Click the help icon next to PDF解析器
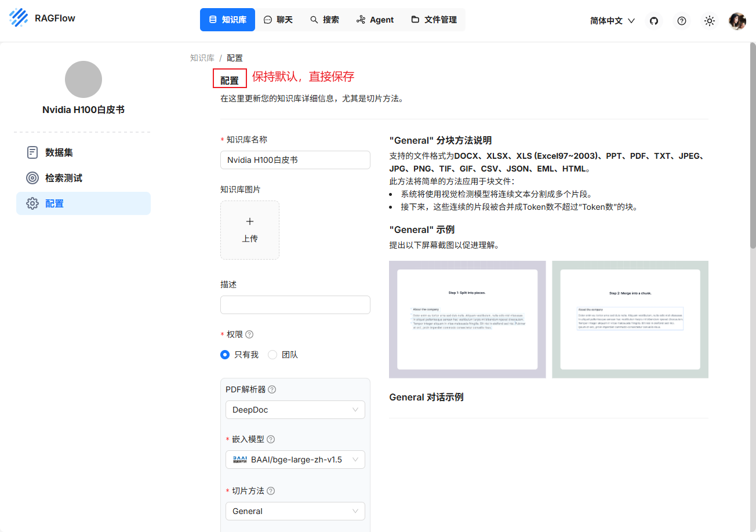Viewport: 756px width, 532px height. [272, 389]
